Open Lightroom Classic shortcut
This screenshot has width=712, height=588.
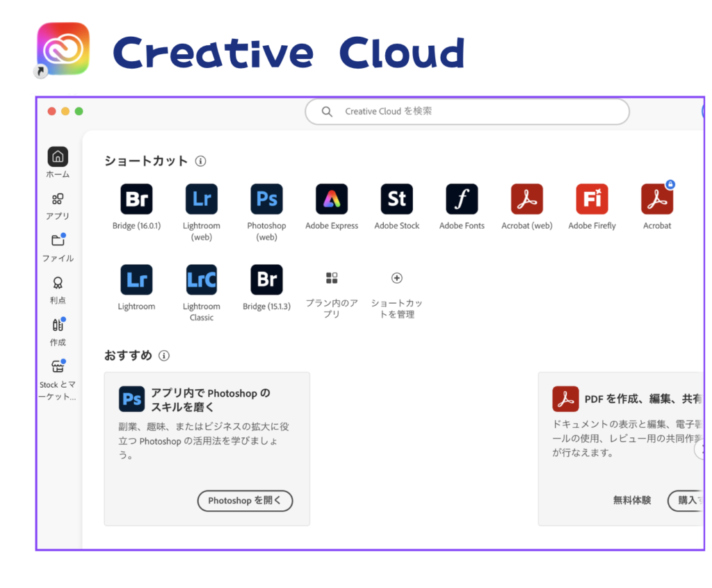202,280
